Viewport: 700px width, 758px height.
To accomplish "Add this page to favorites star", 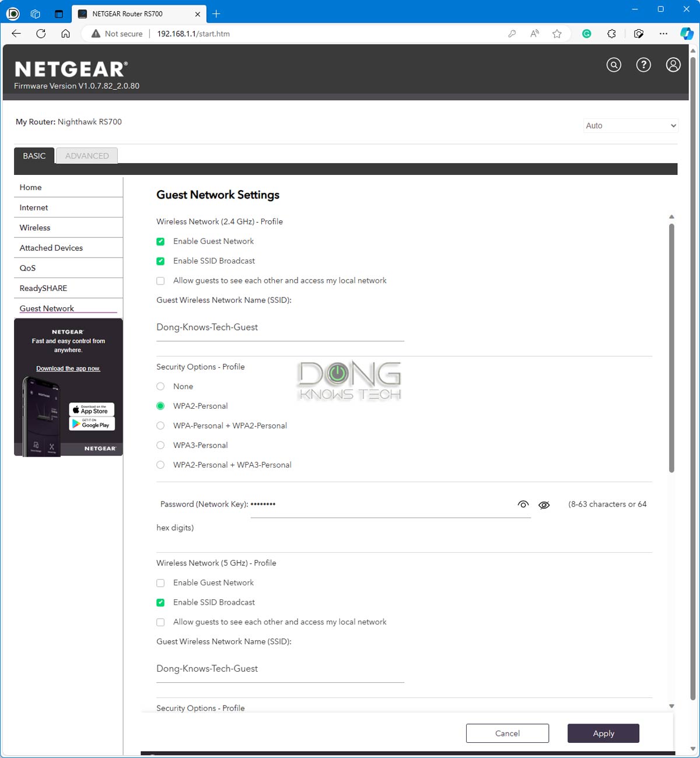I will (557, 34).
